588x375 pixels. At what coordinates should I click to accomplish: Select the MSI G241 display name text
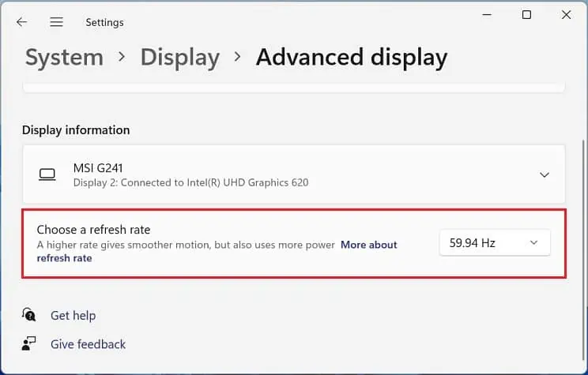click(98, 167)
